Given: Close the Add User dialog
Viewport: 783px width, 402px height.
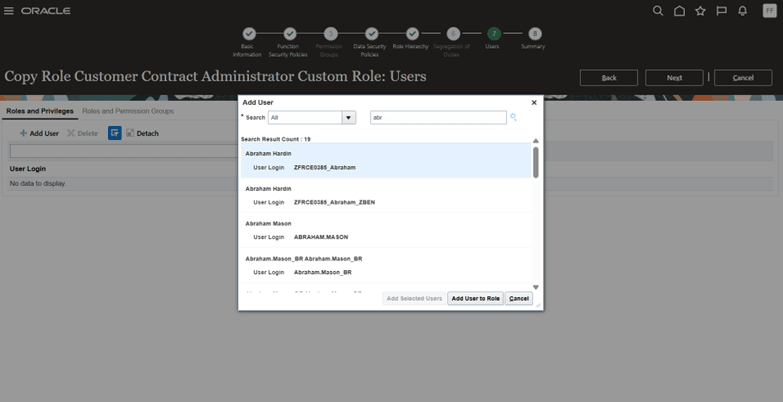Looking at the screenshot, I should coord(534,102).
